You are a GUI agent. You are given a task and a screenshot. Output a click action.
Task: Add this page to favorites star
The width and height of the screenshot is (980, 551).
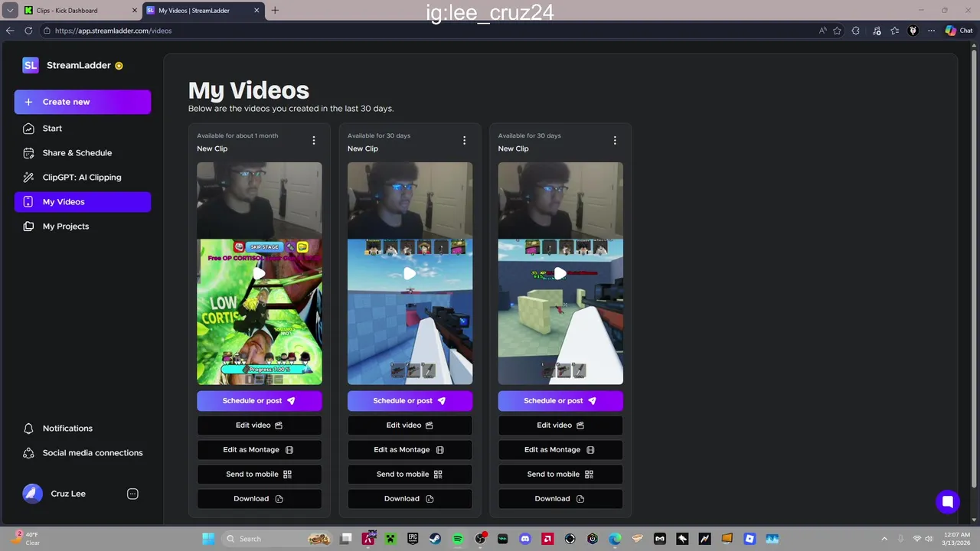[838, 31]
